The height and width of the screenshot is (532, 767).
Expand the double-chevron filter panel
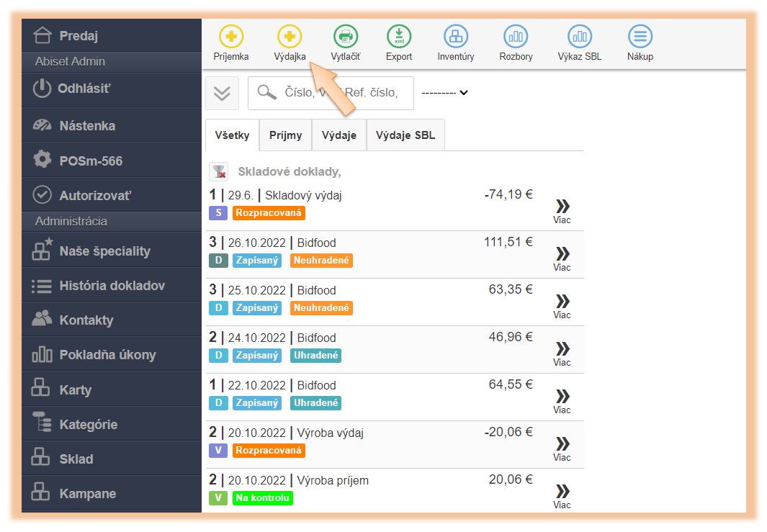(222, 93)
